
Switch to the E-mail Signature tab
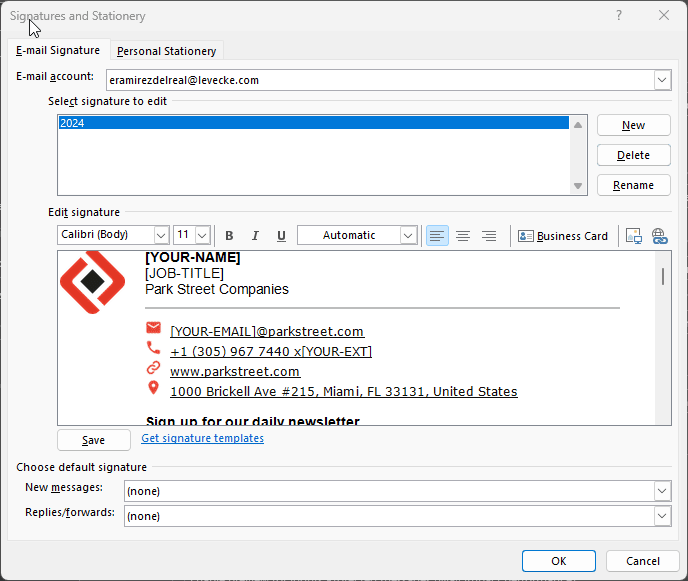click(x=58, y=50)
